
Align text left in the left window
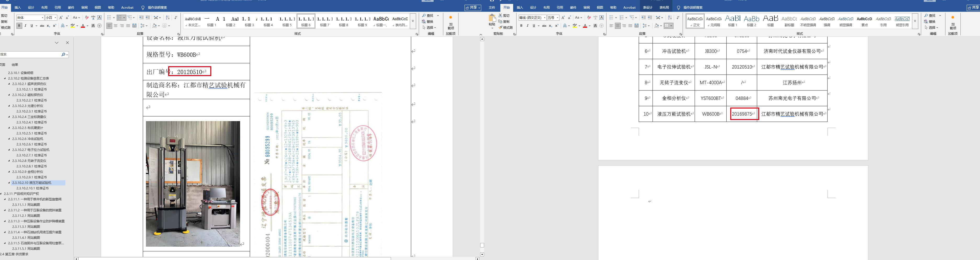[x=110, y=26]
